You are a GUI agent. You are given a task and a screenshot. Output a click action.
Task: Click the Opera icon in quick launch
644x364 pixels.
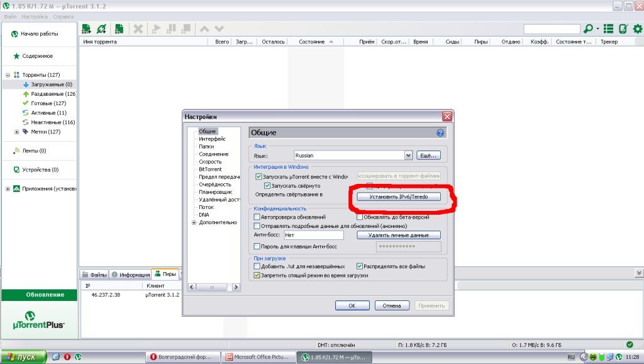(x=67, y=357)
